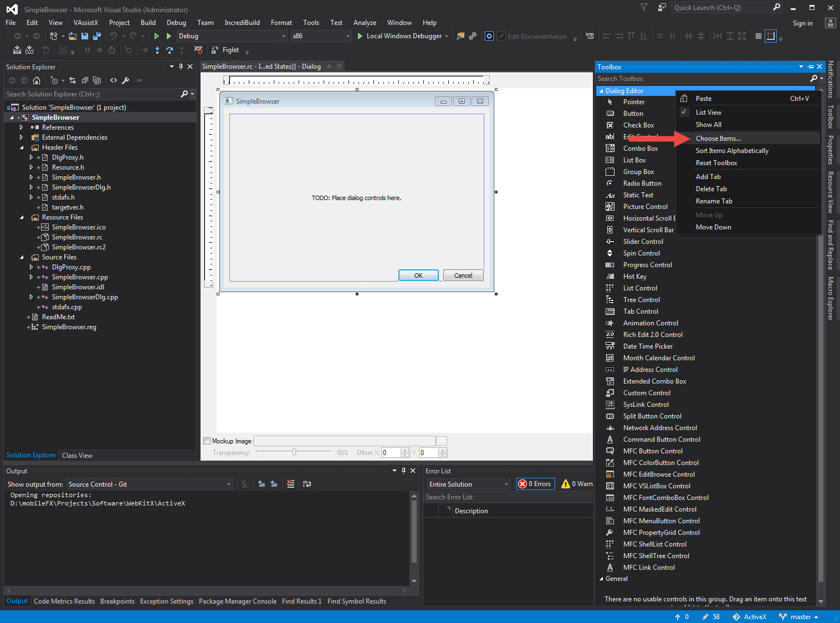Select MFC PropertyGrid Control toolbox item
The image size is (840, 623).
click(661, 533)
